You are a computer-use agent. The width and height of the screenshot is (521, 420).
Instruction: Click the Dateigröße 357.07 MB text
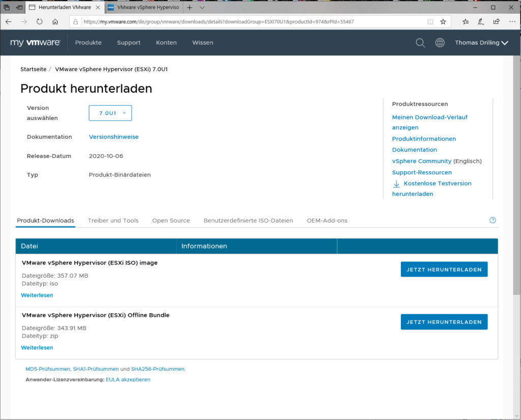tap(55, 276)
